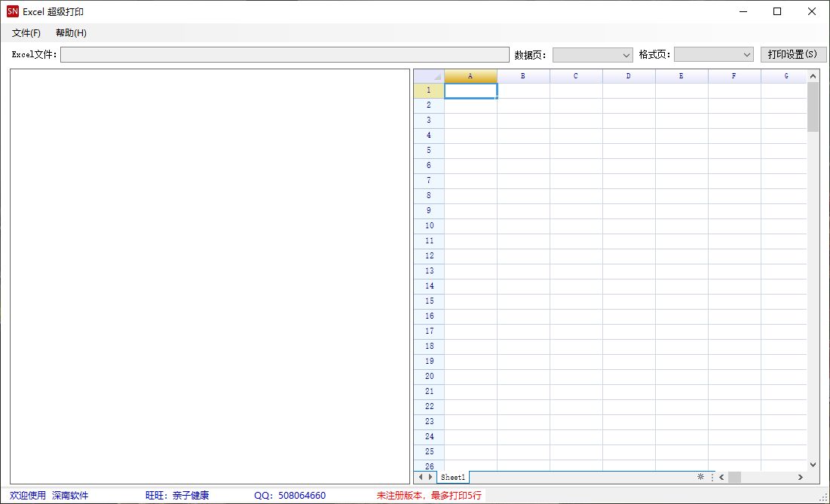The image size is (830, 504).
Task: Click the 打印设置(S) button
Action: click(792, 54)
